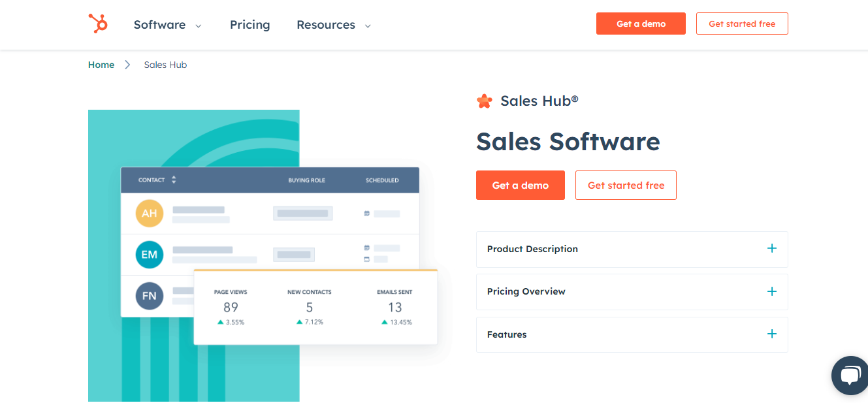Screen dimensions: 868x403
Task: Click the Sales Hub breadcrumb text
Action: (165, 65)
